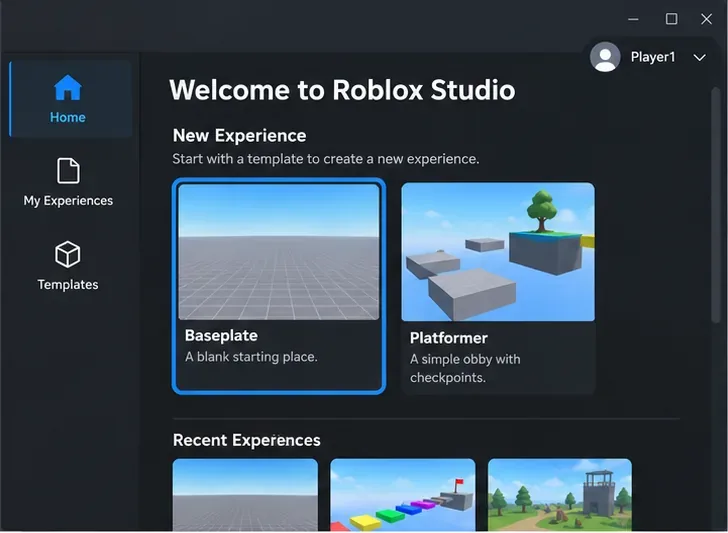The height and width of the screenshot is (533, 728).
Task: Maximize the Roblox Studio window
Action: coord(671,19)
